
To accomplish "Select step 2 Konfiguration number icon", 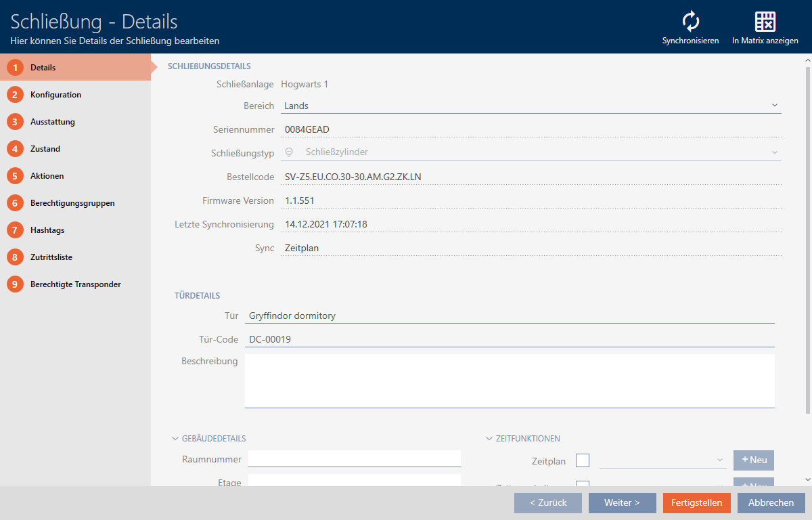I will point(15,95).
